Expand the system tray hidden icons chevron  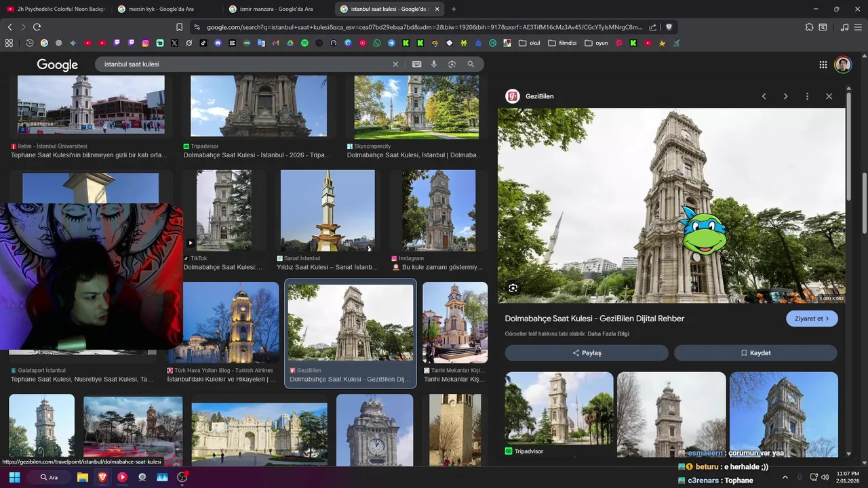pyautogui.click(x=785, y=477)
